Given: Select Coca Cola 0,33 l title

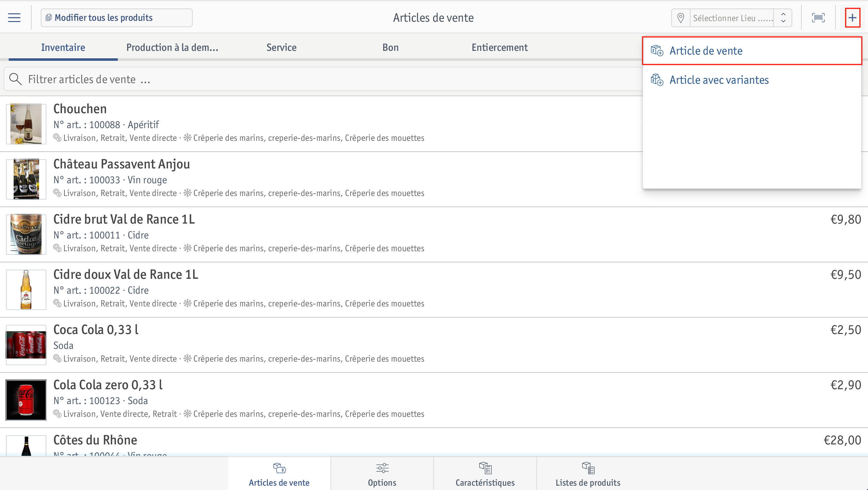Looking at the screenshot, I should click(x=96, y=330).
